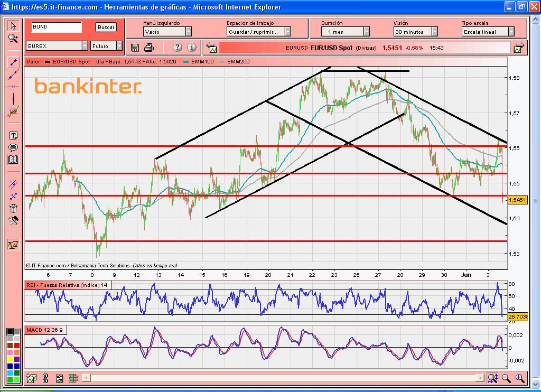Click the printer icon
The image size is (541, 392).
[x=148, y=48]
